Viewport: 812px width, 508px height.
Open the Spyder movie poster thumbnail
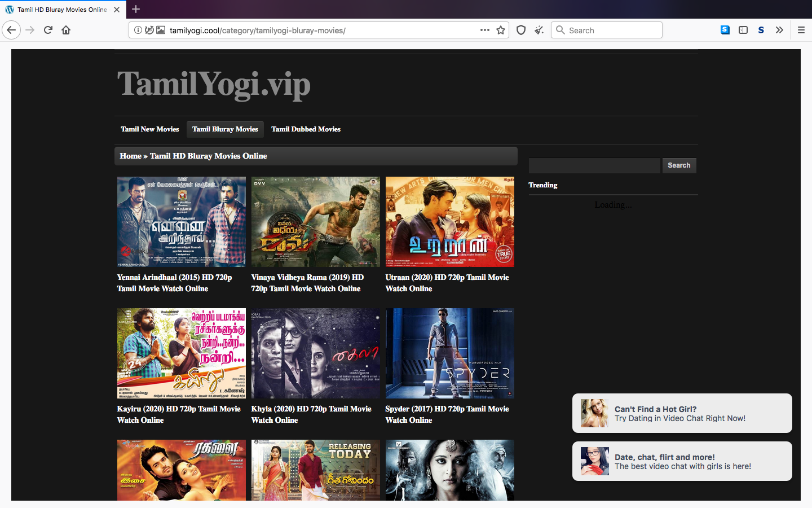[450, 353]
